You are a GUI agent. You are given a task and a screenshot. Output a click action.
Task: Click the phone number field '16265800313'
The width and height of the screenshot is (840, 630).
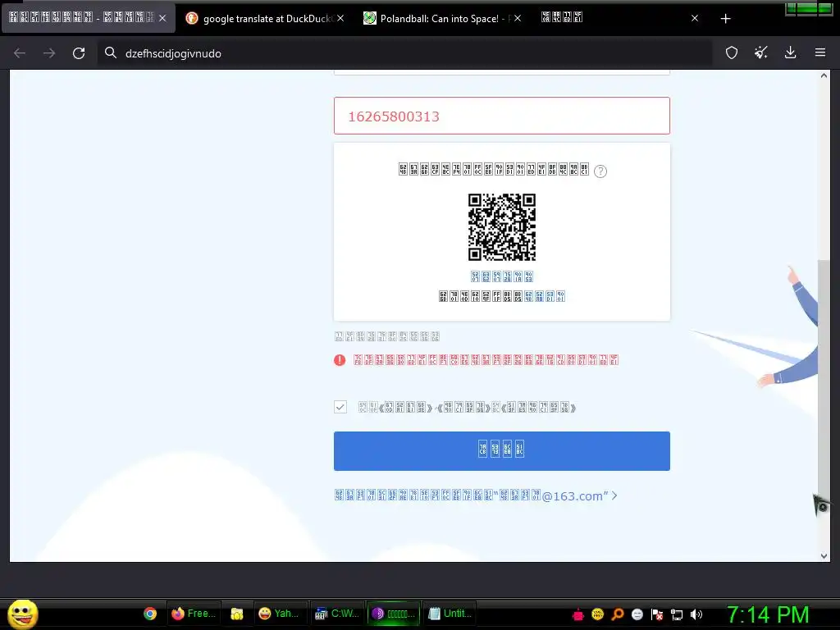point(501,116)
